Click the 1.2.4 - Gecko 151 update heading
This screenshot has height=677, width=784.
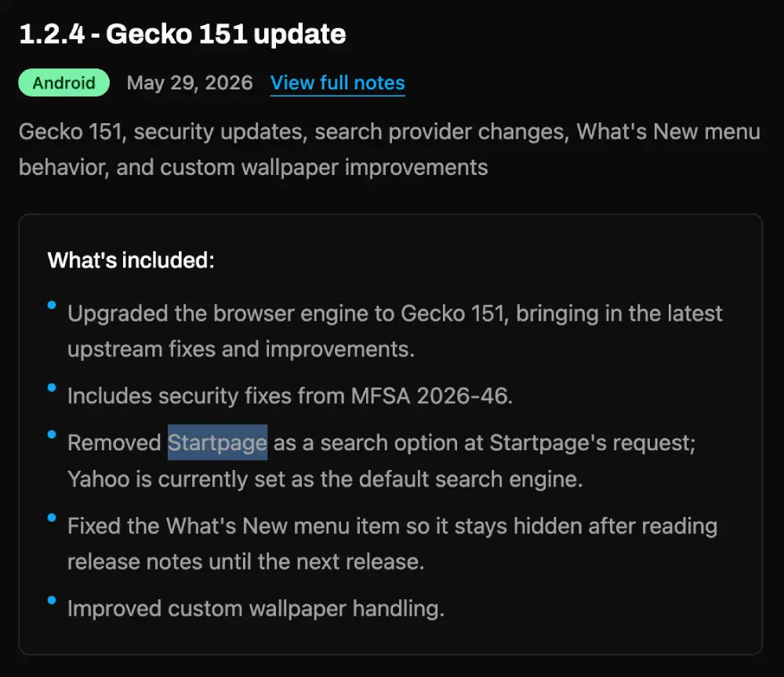[183, 34]
